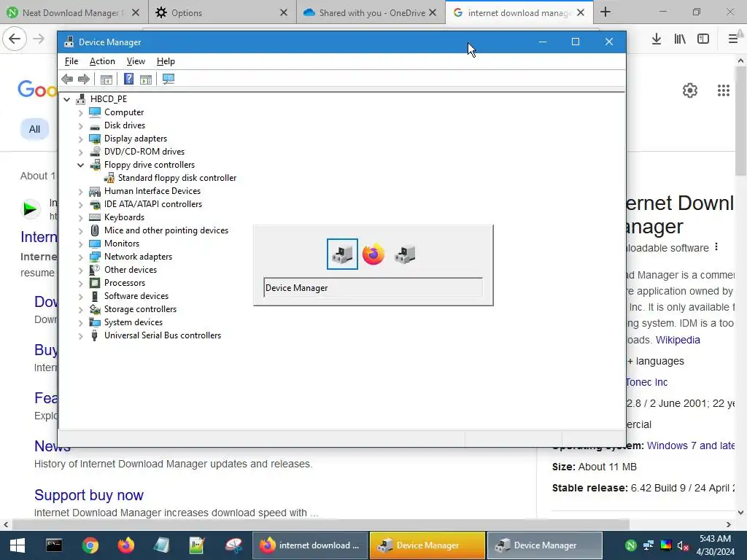Click the internet download taskbar button
Image resolution: width=747 pixels, height=560 pixels.
(309, 545)
